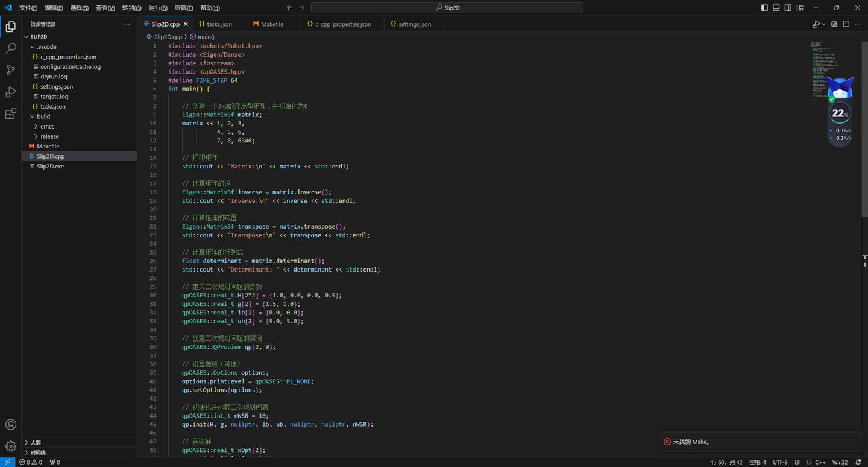Image resolution: width=868 pixels, height=467 pixels.
Task: Click the Slip2D search box in title bar
Action: click(446, 7)
